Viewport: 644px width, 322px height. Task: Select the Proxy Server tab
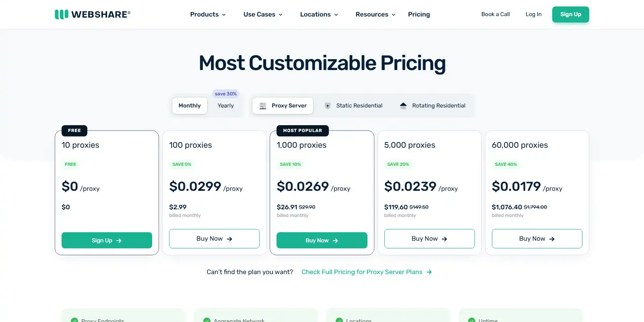click(x=283, y=106)
